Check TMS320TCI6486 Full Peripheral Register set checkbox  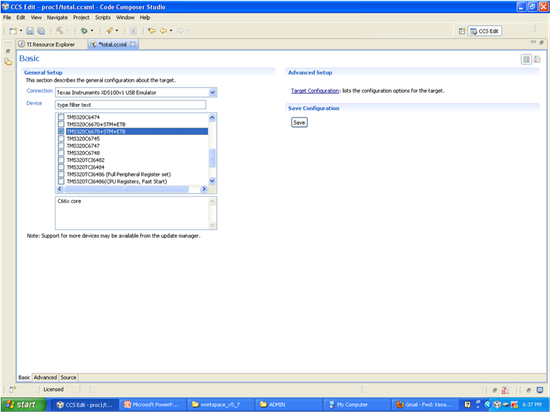pos(61,174)
